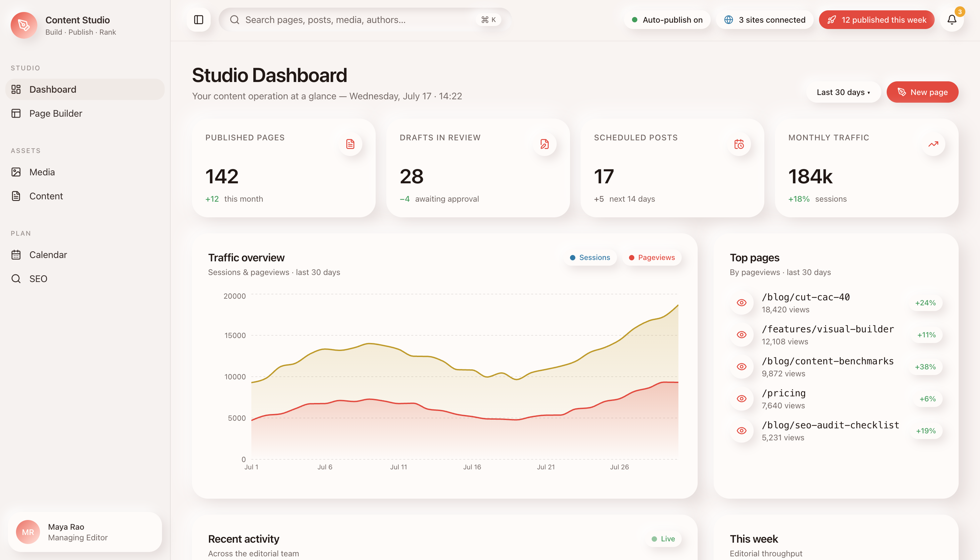Image resolution: width=980 pixels, height=560 pixels.
Task: Click the 17 scheduled posts value
Action: point(604,177)
